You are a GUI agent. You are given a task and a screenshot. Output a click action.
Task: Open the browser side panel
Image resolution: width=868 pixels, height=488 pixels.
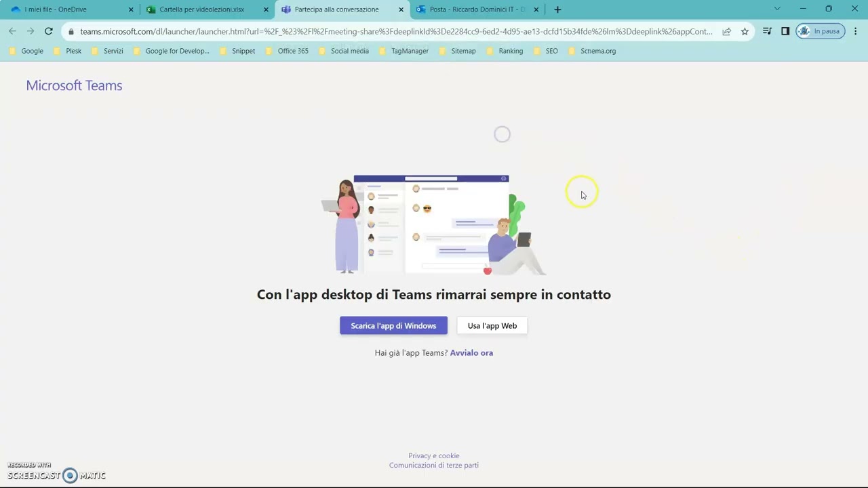click(x=785, y=31)
